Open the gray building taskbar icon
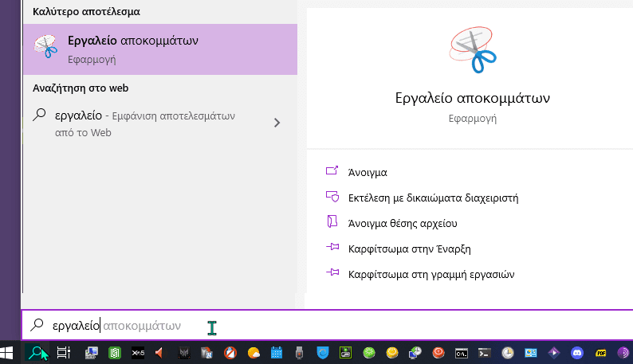 [206, 353]
